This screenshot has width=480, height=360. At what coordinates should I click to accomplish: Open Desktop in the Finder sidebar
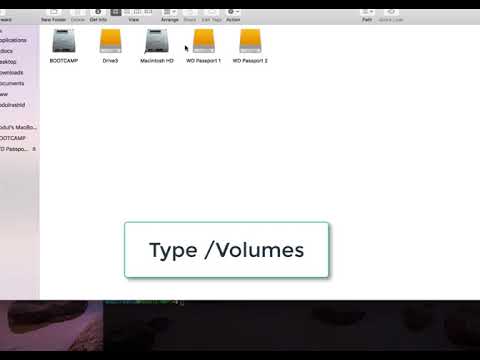(8, 62)
